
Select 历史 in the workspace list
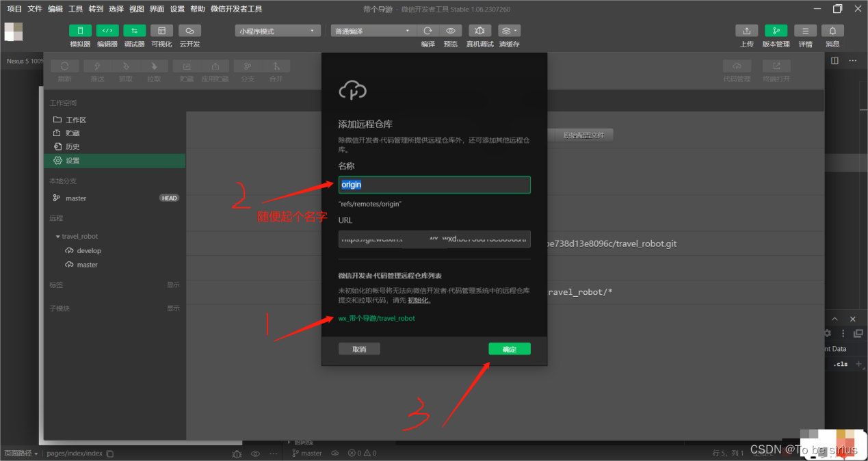(x=114, y=146)
